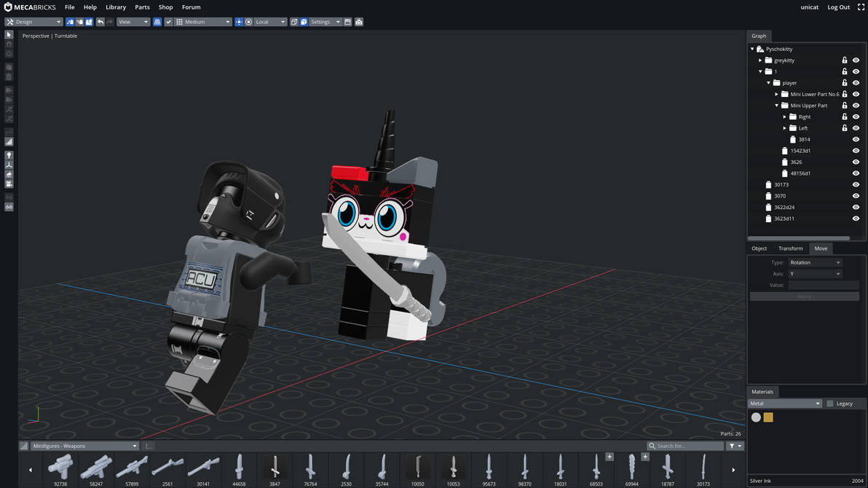Click the camera screenshot icon in toolbar

click(x=359, y=22)
